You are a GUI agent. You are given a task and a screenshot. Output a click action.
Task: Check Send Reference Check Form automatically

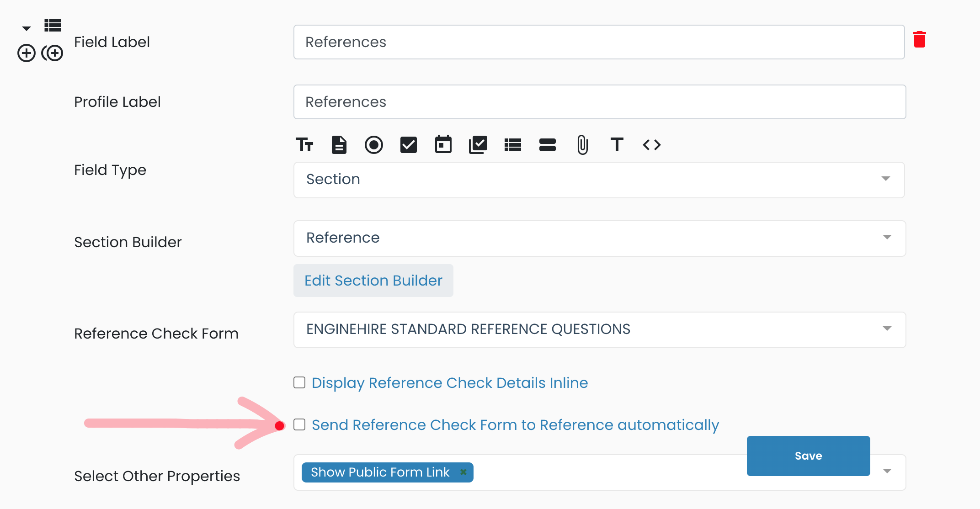click(299, 424)
